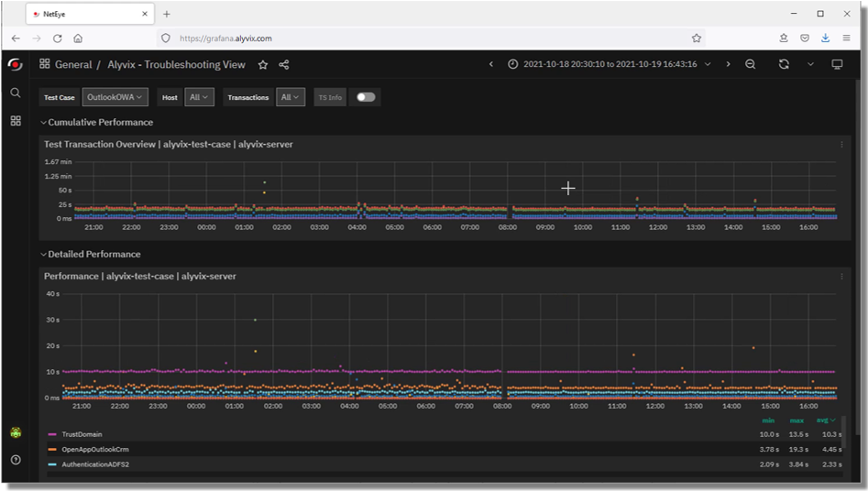Open the Host All dropdown
This screenshot has width=868, height=491.
tap(199, 97)
